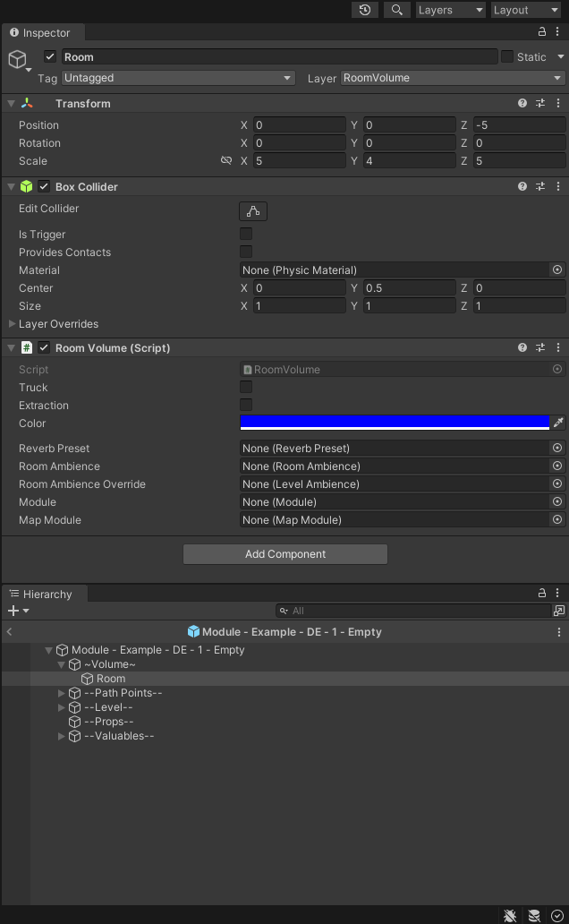
Task: Click the Edit Collider button
Action: click(253, 211)
